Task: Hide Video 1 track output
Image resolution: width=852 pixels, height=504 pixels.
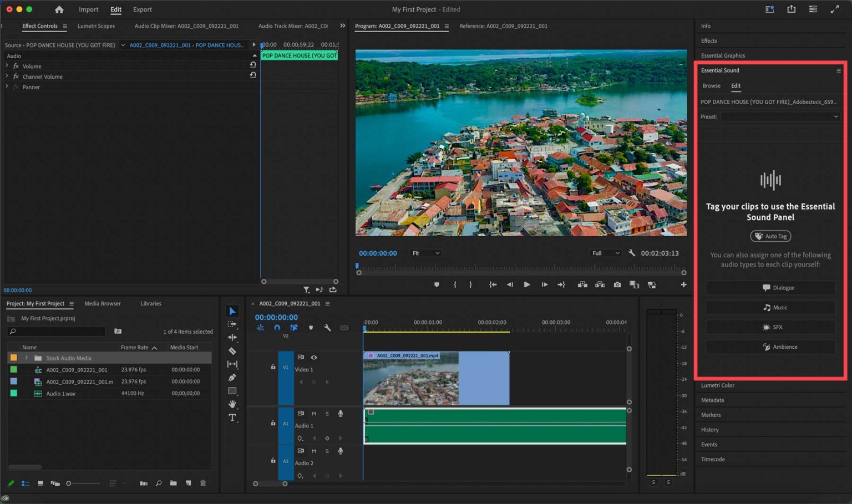Action: point(313,357)
